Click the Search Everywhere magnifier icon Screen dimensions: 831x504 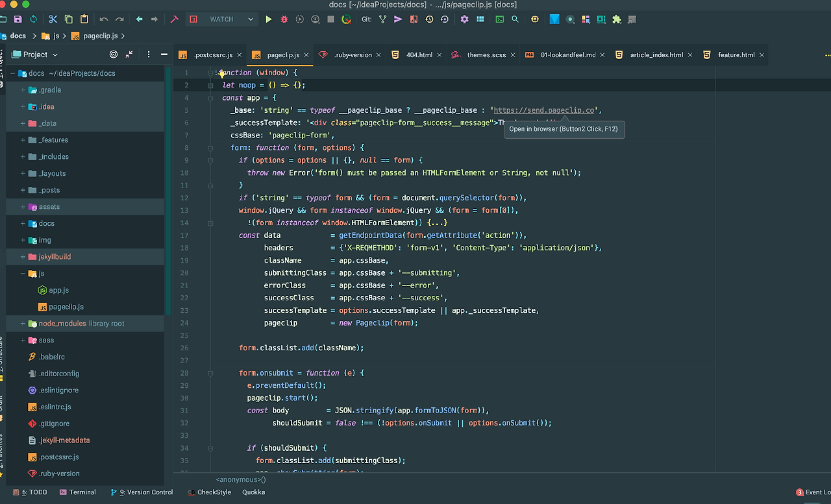[x=515, y=19]
